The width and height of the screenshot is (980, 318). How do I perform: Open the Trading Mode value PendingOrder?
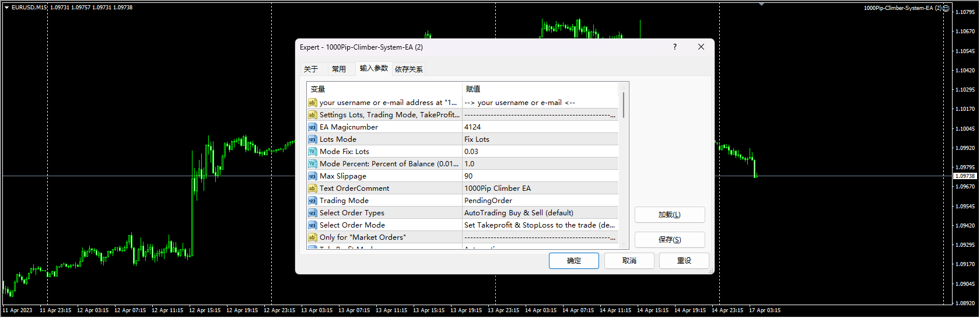pyautogui.click(x=540, y=201)
